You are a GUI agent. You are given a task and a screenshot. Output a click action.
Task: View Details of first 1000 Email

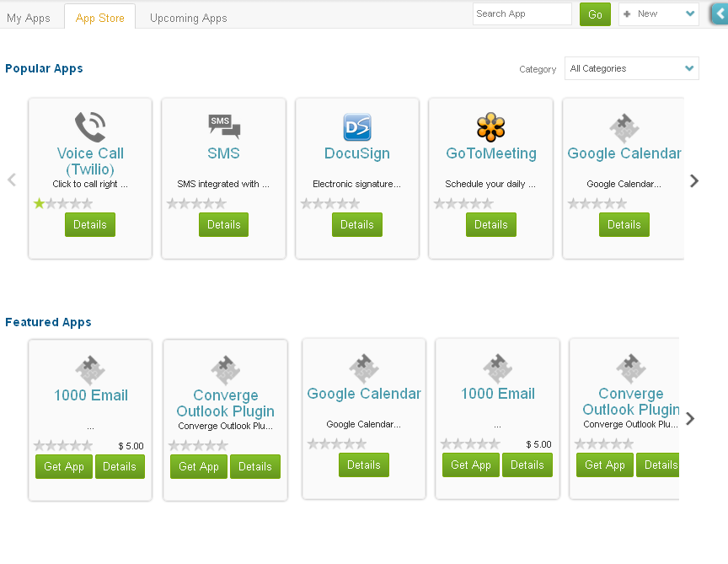pyautogui.click(x=120, y=466)
